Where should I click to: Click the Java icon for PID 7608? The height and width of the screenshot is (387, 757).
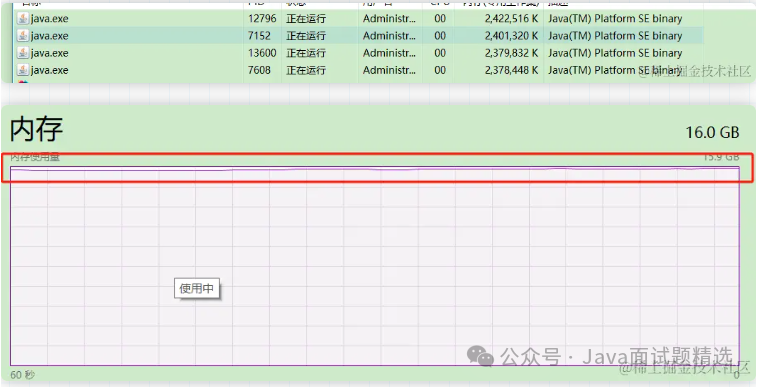coord(23,70)
